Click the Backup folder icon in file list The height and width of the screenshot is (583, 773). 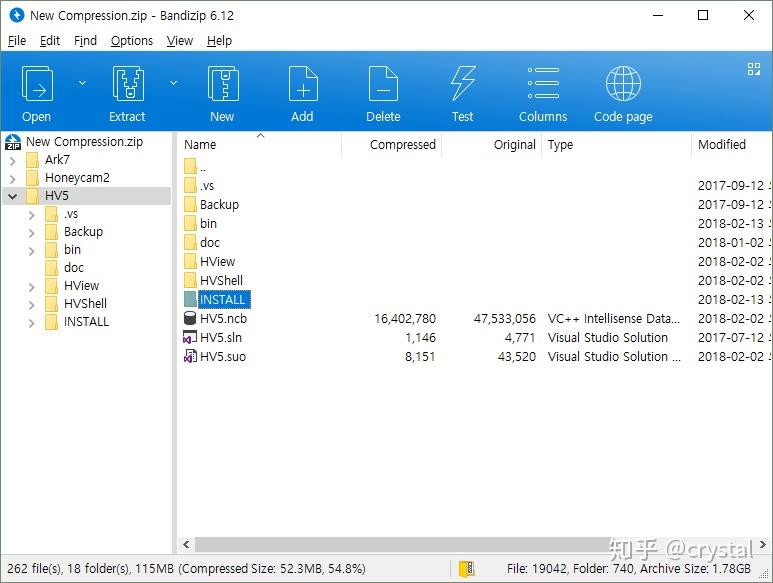[190, 204]
